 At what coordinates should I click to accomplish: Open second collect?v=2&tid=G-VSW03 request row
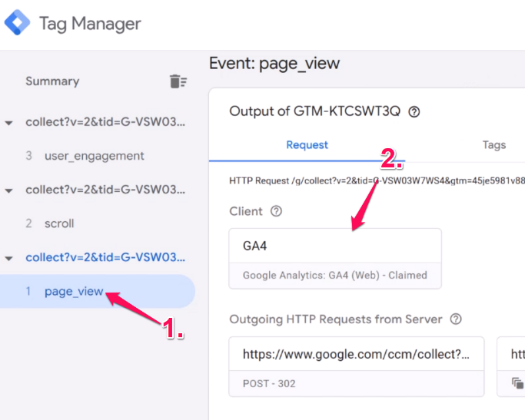pos(105,190)
